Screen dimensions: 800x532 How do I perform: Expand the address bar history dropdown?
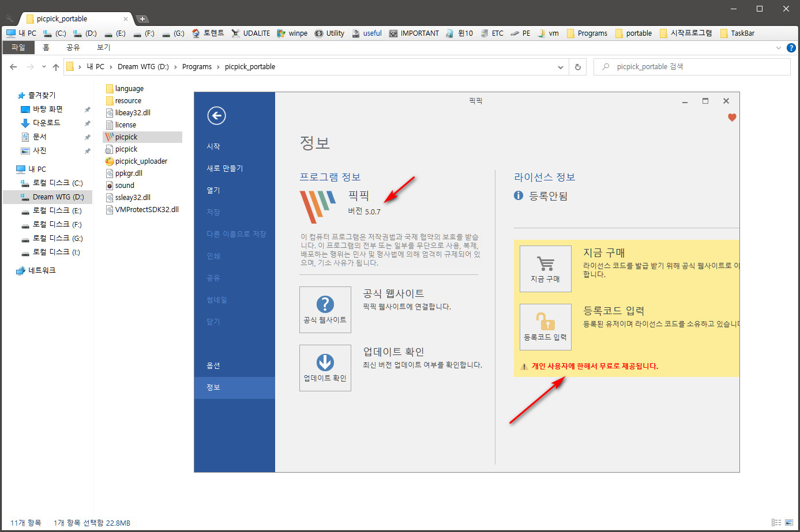click(x=560, y=67)
